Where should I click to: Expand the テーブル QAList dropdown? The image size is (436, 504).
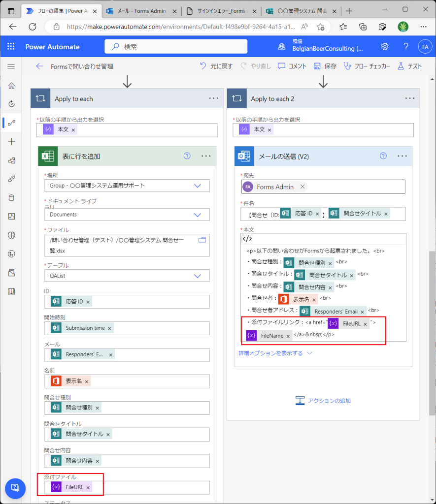pyautogui.click(x=198, y=276)
